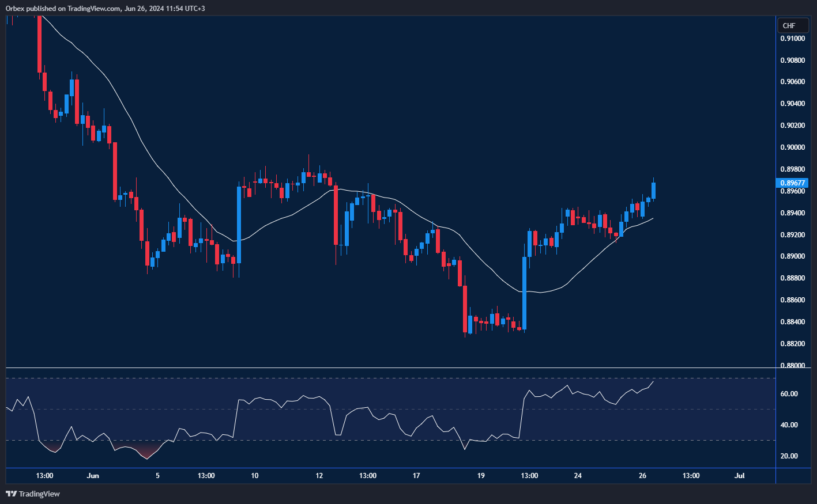The image size is (817, 504).
Task: Select the latest blue candle at far right
Action: [x=653, y=191]
